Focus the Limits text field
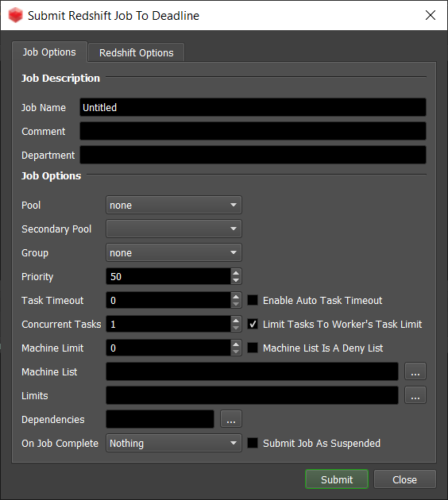This screenshot has height=500, width=448. tap(252, 395)
